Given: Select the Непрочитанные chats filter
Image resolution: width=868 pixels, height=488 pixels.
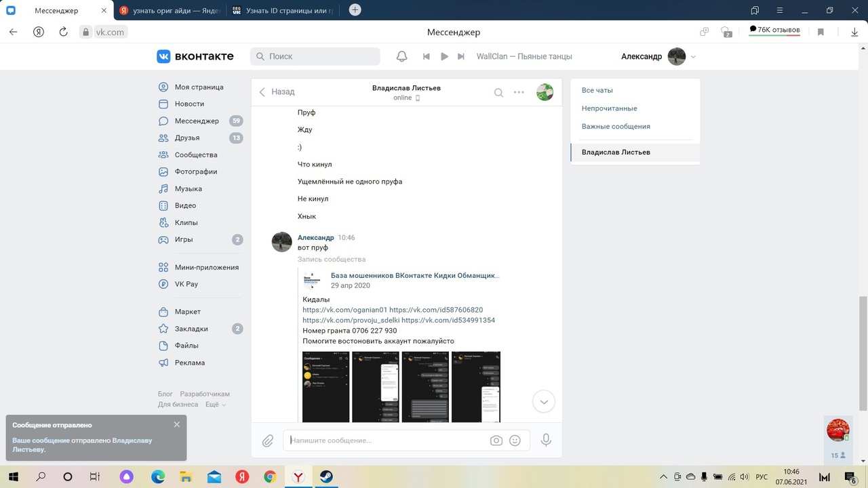Looking at the screenshot, I should pyautogui.click(x=609, y=108).
